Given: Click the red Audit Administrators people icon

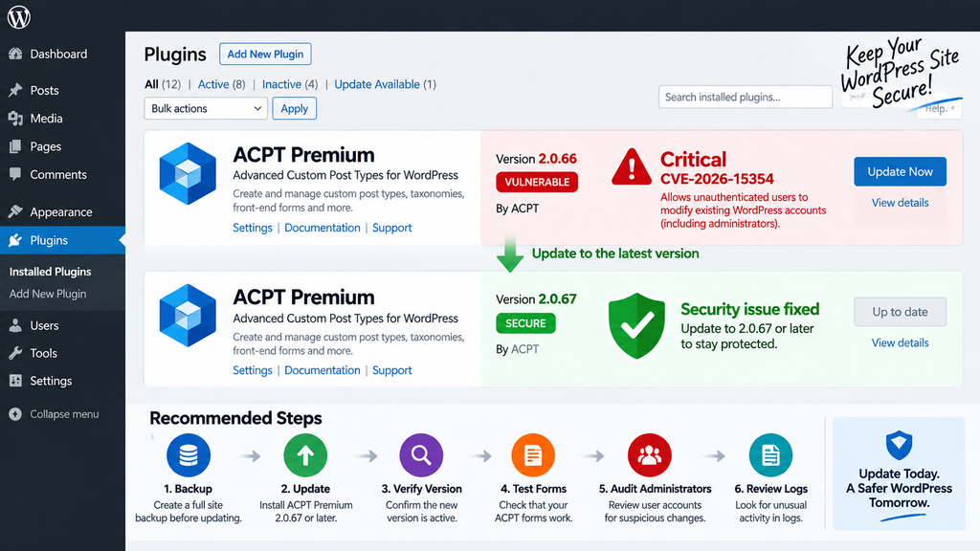Looking at the screenshot, I should coord(650,455).
